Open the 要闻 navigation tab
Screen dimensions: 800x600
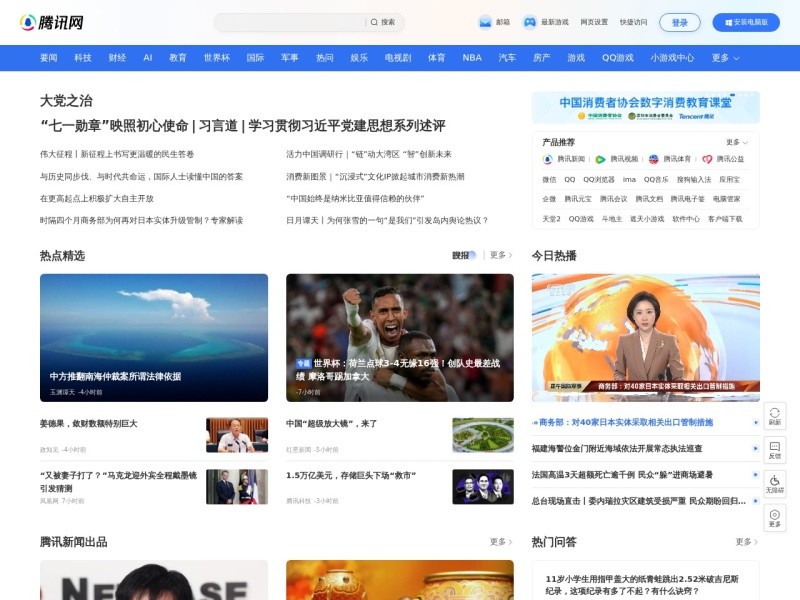[48, 58]
